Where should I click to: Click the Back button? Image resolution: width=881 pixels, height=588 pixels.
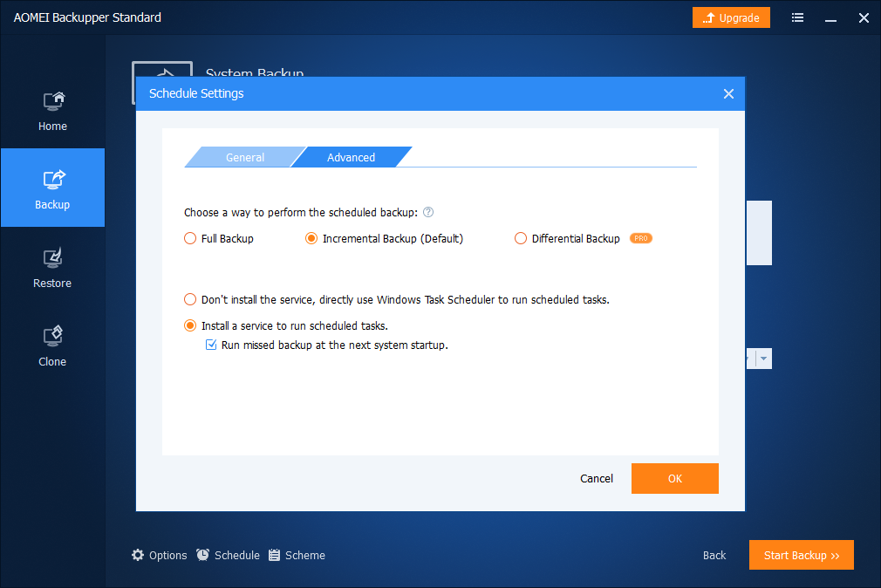coord(714,556)
